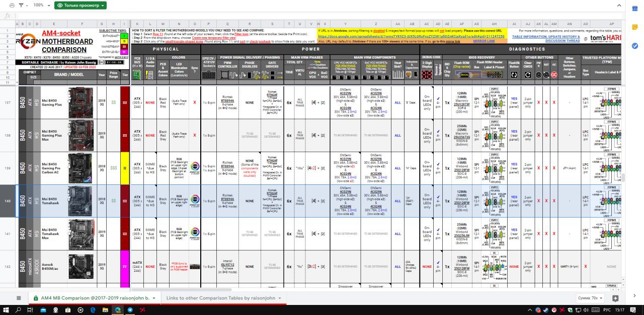
Task: Click the 'JT1 (4-pin)' cell
Action: tap(569, 168)
